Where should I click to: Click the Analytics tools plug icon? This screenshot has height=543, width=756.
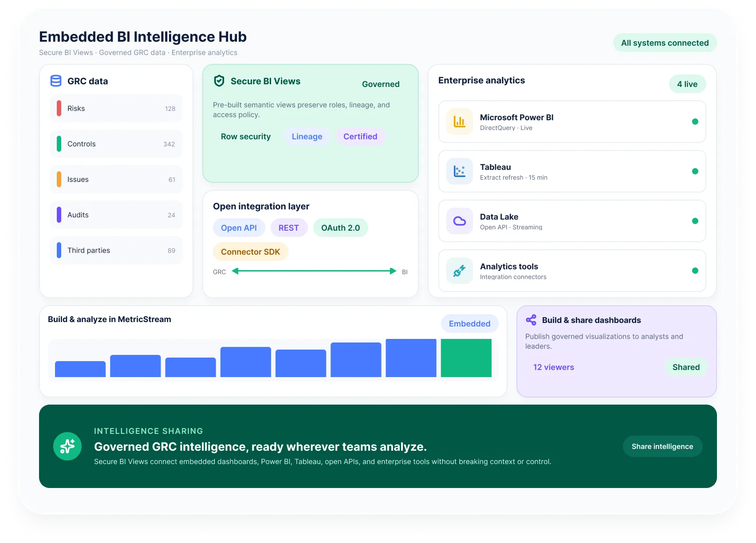pos(460,271)
